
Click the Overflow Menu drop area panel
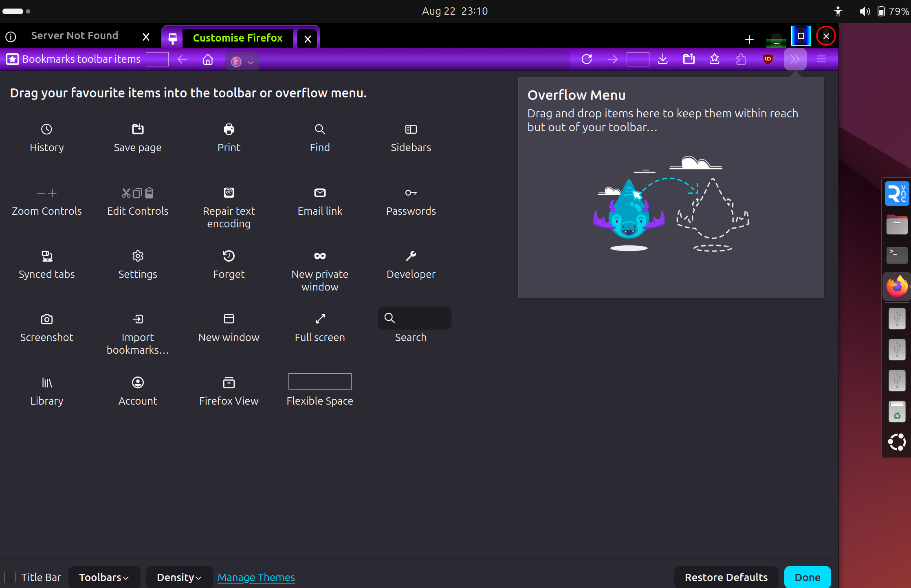point(671,188)
